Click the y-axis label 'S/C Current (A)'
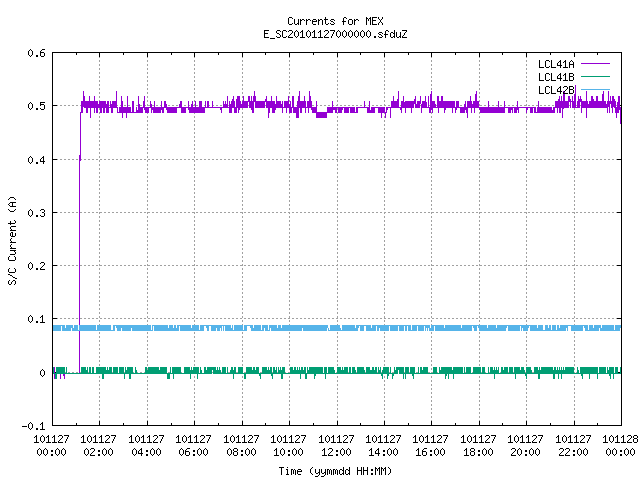640x480 pixels. click(x=13, y=241)
